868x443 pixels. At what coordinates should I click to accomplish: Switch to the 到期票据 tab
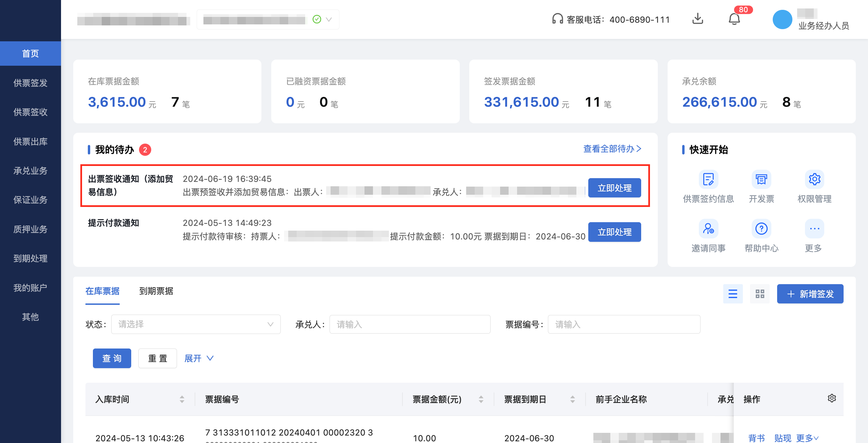tap(156, 292)
